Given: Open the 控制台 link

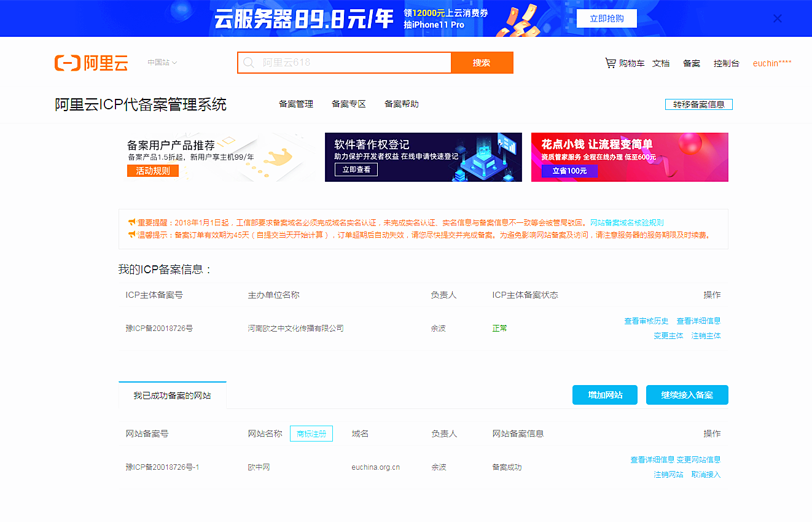Looking at the screenshot, I should pyautogui.click(x=727, y=63).
